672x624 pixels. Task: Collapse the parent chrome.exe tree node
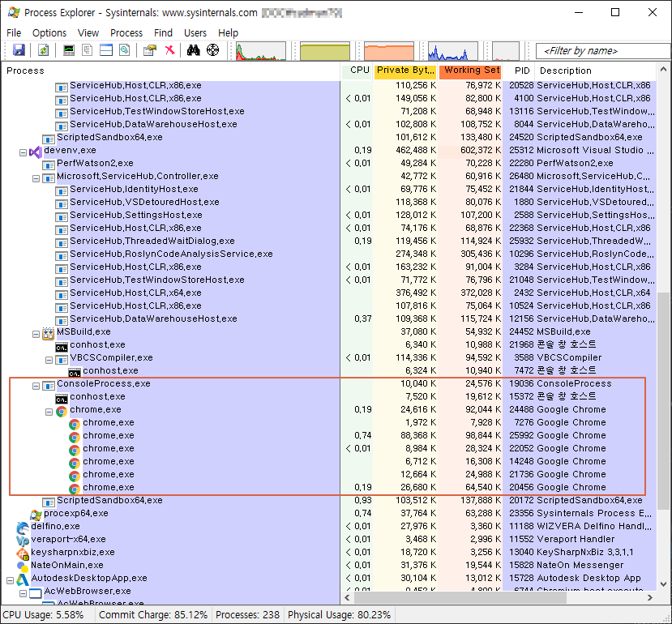pos(49,412)
